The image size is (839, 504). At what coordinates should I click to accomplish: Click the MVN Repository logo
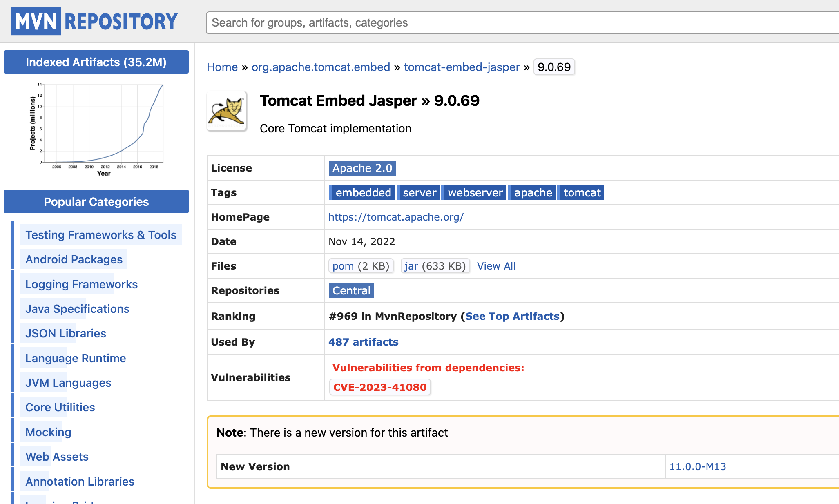94,21
